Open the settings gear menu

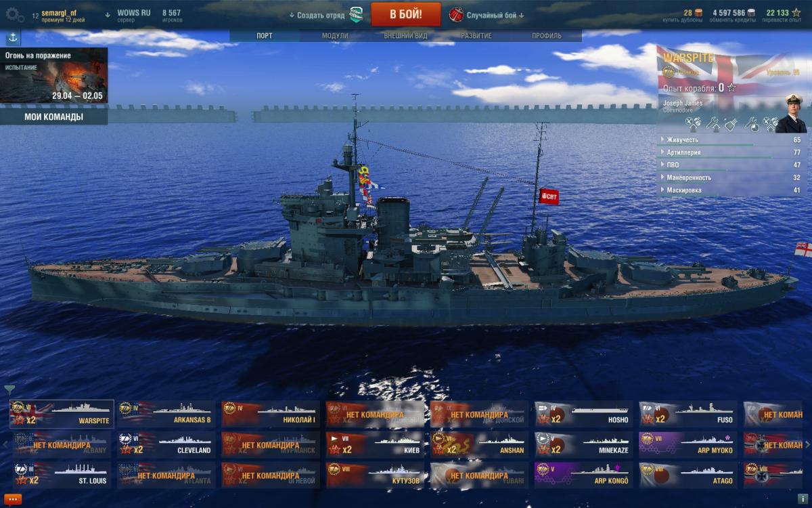(x=14, y=14)
